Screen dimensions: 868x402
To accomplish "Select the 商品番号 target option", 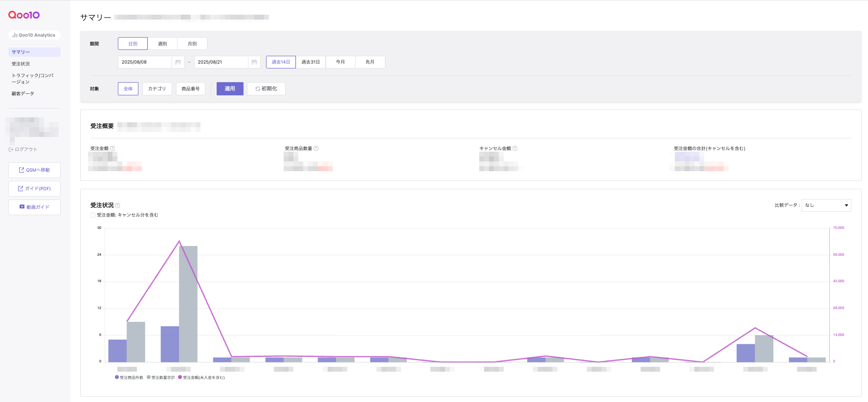I will point(190,89).
